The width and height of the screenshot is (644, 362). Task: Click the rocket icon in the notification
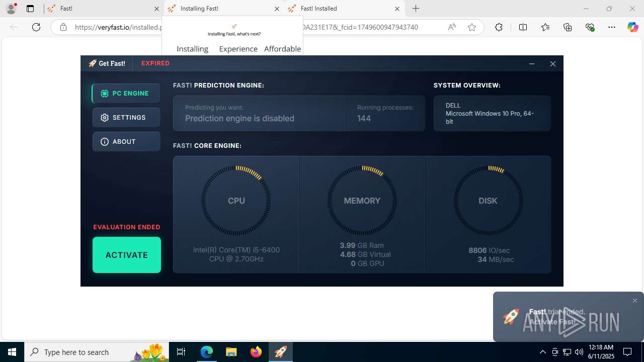coord(511,317)
